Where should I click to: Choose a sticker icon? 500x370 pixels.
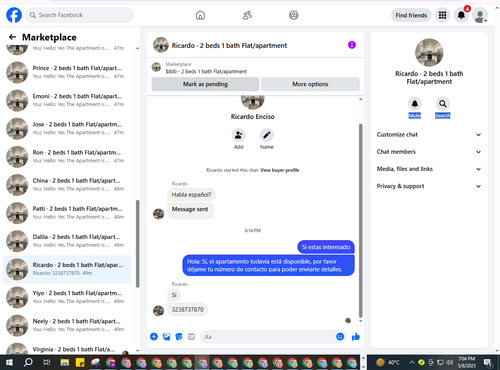tap(179, 337)
